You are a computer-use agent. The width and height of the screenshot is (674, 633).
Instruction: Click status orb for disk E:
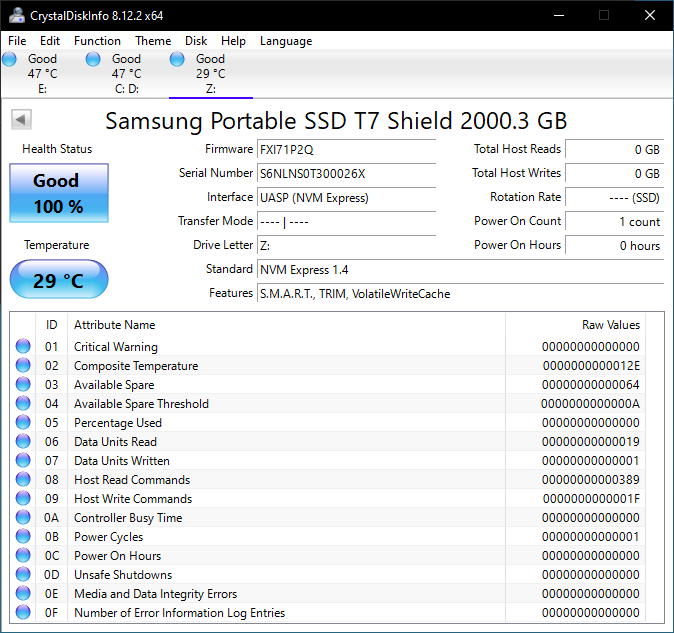9,59
